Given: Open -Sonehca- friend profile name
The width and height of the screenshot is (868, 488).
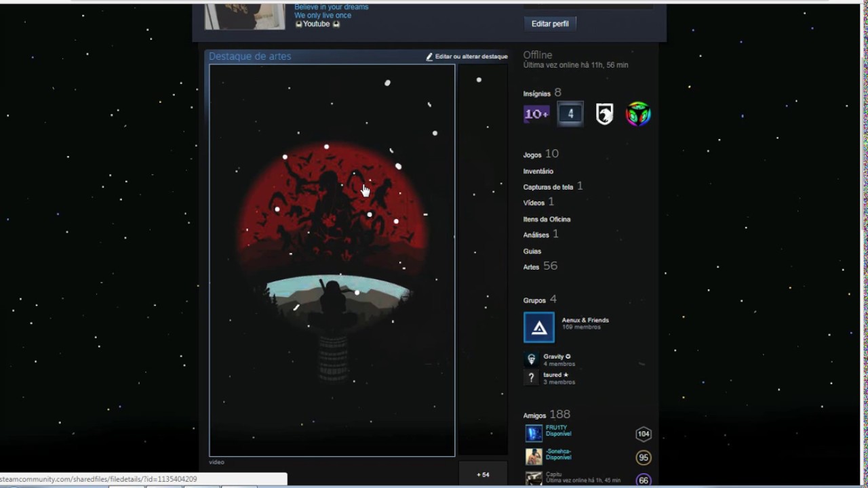Looking at the screenshot, I should (559, 451).
